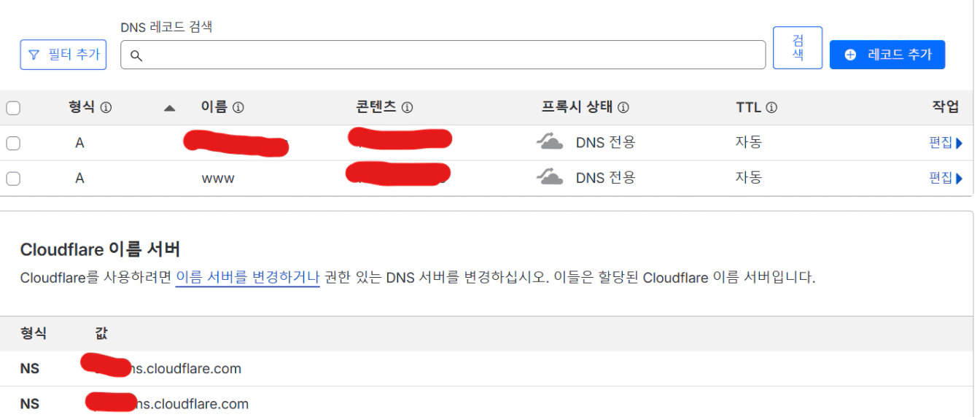
Task: Click the info icon next to 이름
Action: pyautogui.click(x=238, y=108)
